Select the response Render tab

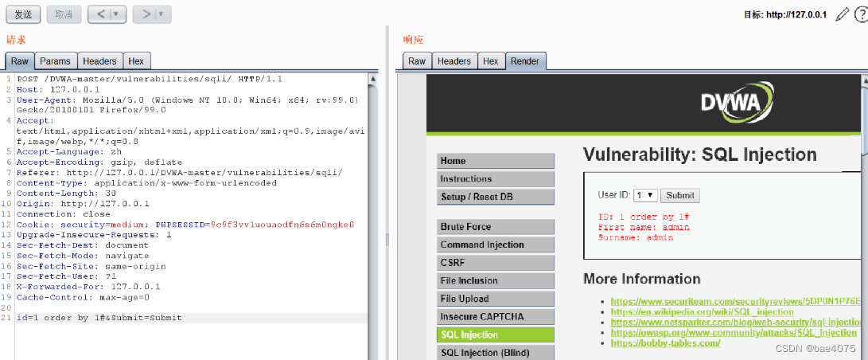click(x=525, y=61)
